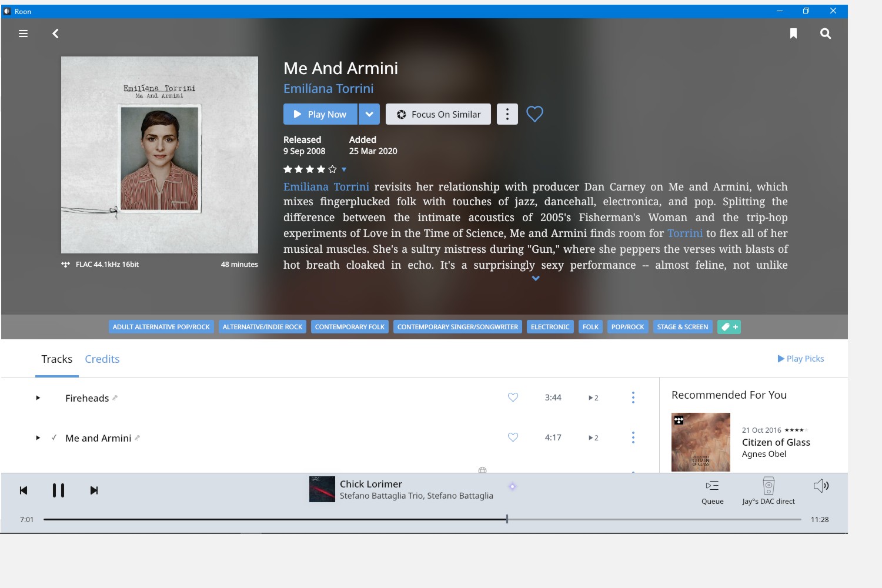Select the Electronic genre tag
The height and width of the screenshot is (588, 882).
click(550, 327)
